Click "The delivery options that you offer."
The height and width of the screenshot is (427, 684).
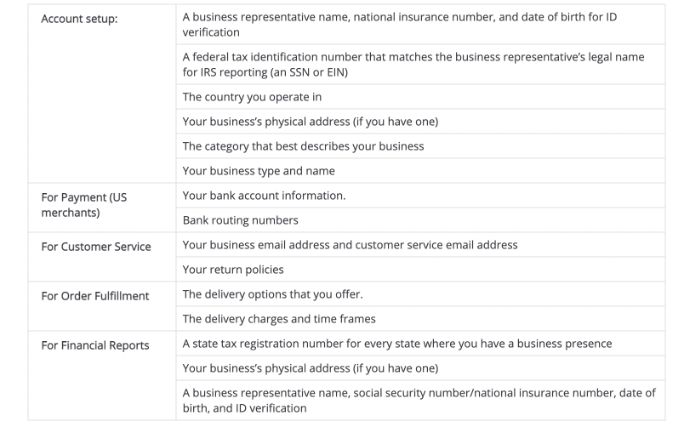pos(272,294)
